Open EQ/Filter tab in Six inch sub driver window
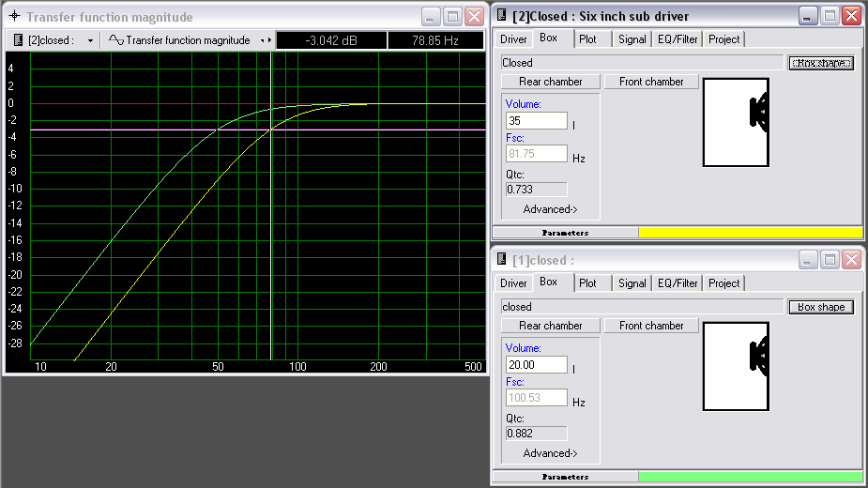This screenshot has width=868, height=488. click(678, 39)
